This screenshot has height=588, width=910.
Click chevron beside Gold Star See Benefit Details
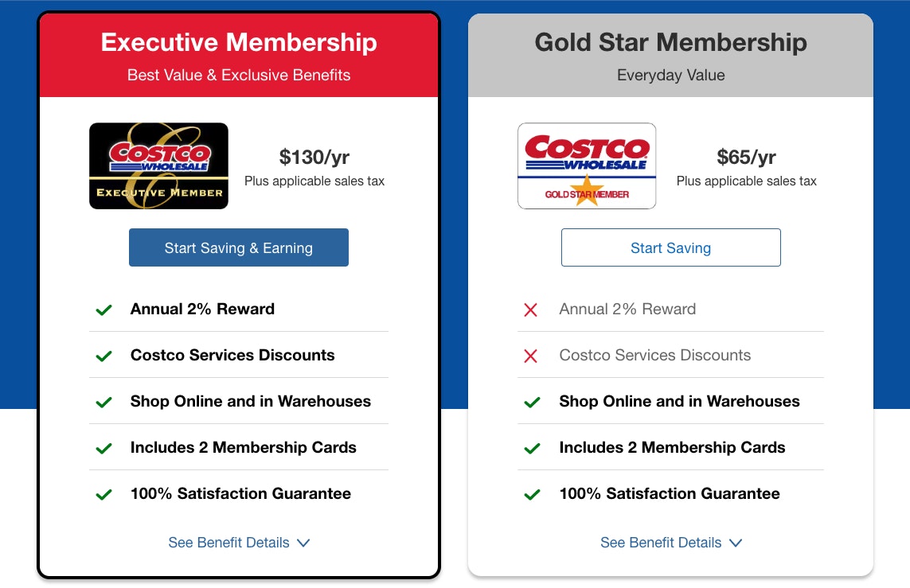pos(736,543)
